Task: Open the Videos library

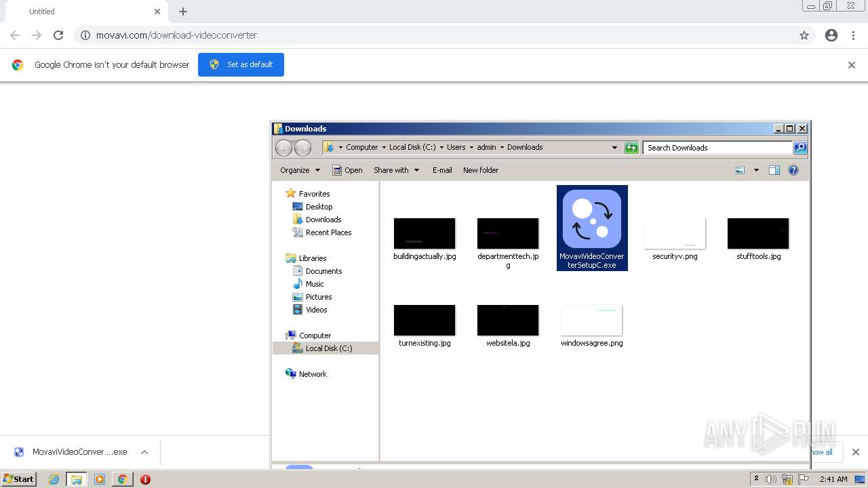Action: (316, 310)
